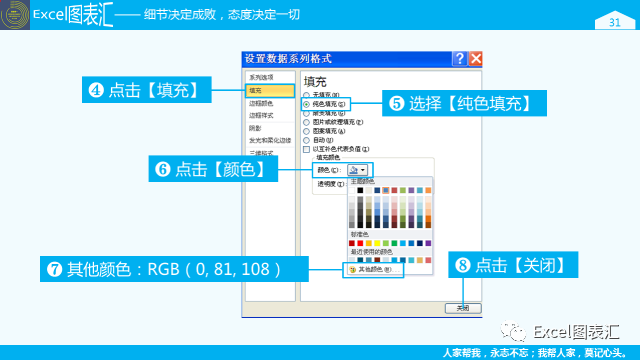Viewport: 640px width, 360px height.
Task: Open the 颜色 dropdown arrow
Action: pos(363,170)
